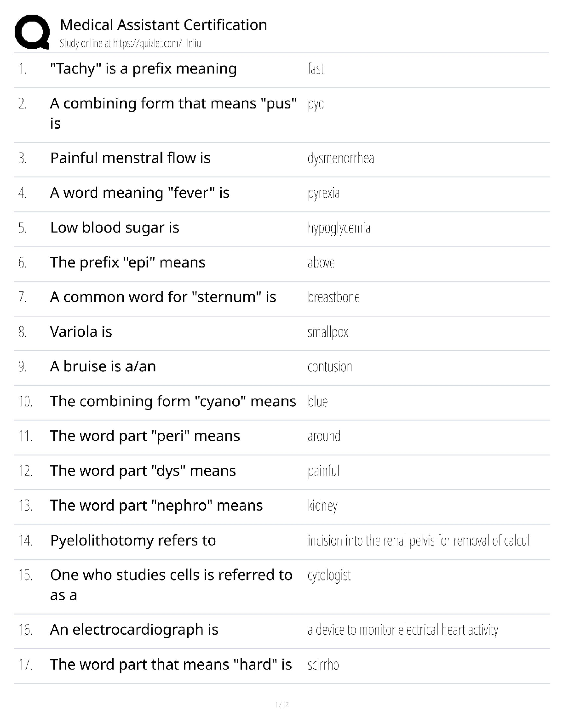The image size is (563, 728).
Task: Click the answer "cytologist"
Action: pos(329,575)
